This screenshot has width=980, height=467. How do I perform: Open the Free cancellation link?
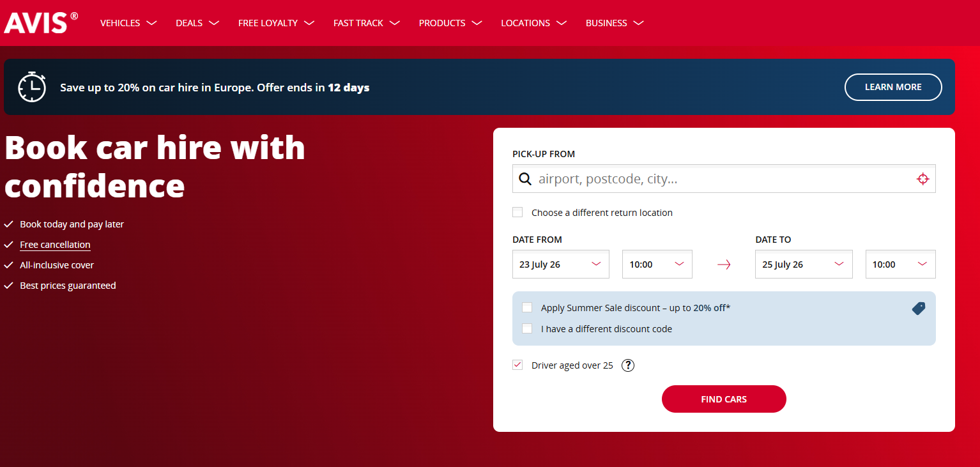coord(55,245)
